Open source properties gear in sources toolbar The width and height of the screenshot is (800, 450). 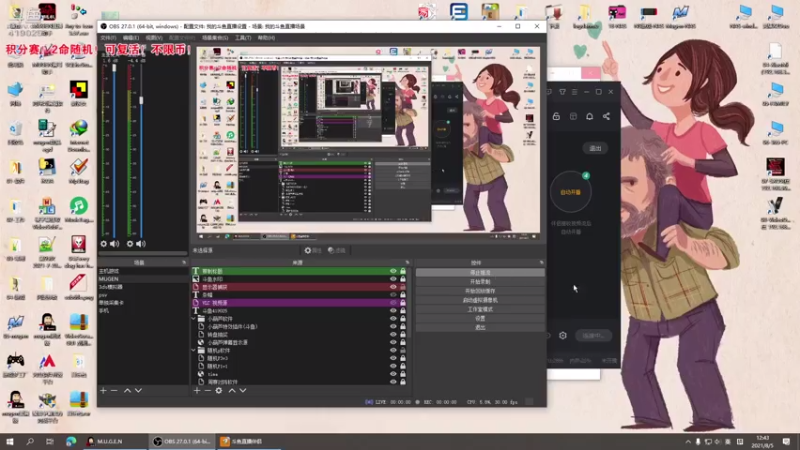click(219, 390)
